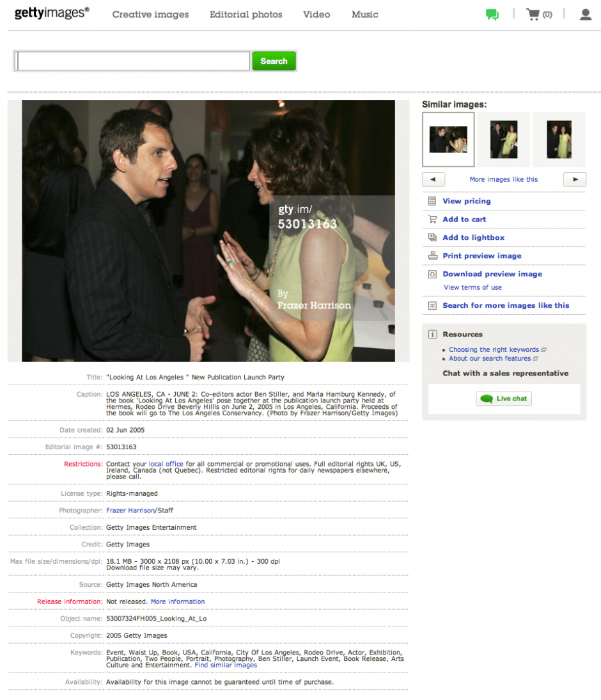Click the date created 02 Jun 2005

(x=125, y=430)
